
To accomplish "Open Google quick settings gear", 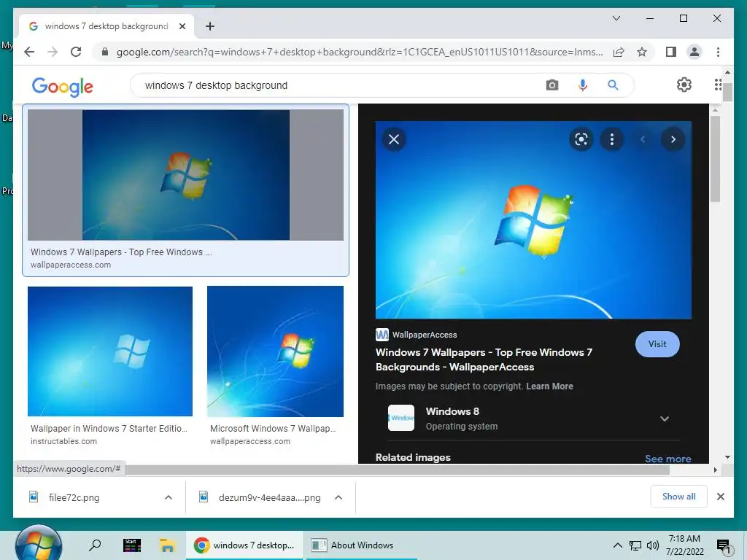I will point(684,85).
